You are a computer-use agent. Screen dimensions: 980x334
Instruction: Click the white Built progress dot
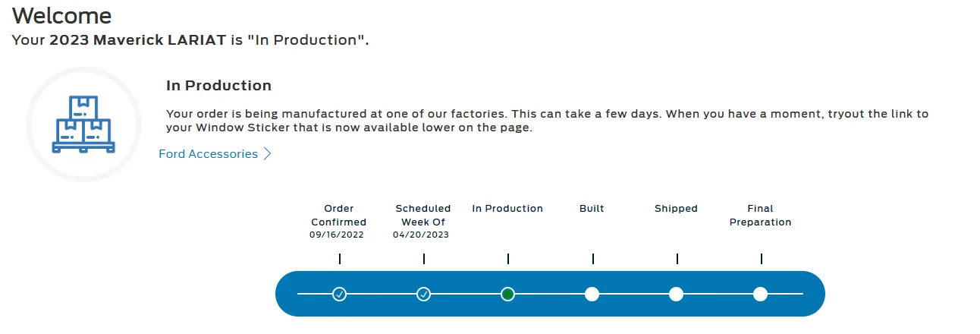click(x=592, y=294)
